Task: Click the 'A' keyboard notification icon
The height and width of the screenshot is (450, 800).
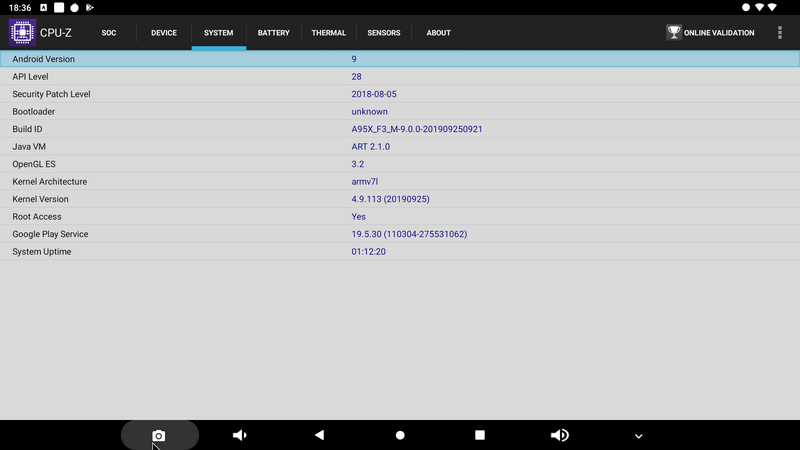Action: (x=43, y=7)
